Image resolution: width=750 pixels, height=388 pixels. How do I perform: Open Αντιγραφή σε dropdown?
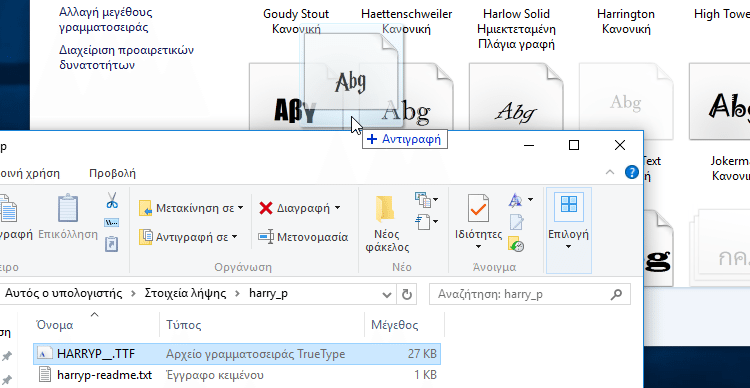pos(188,237)
